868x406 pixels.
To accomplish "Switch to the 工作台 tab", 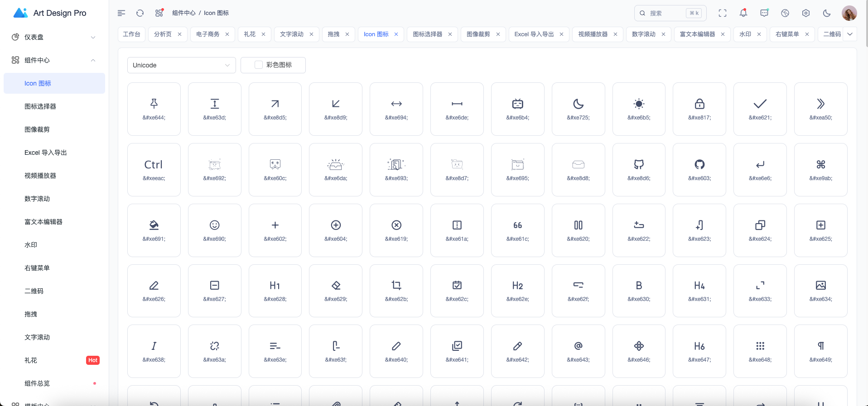I will click(131, 34).
